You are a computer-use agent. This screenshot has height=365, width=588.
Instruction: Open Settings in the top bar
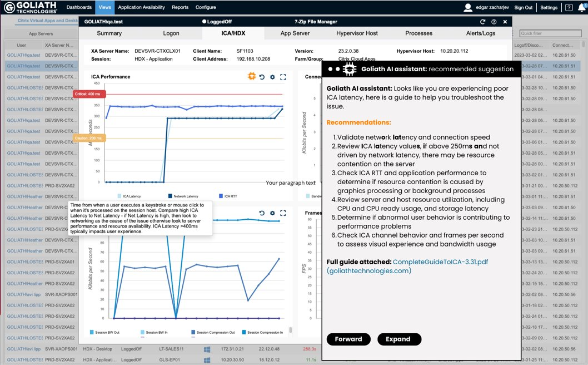[x=549, y=7]
